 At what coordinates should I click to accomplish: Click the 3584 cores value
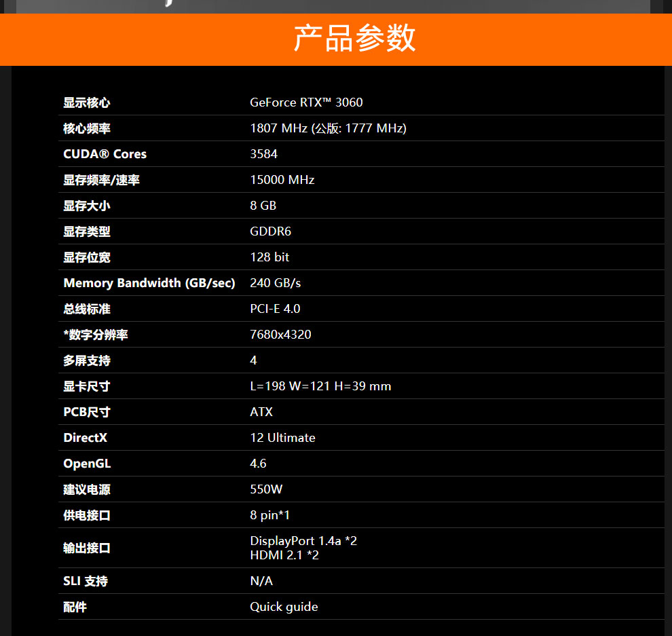point(263,154)
